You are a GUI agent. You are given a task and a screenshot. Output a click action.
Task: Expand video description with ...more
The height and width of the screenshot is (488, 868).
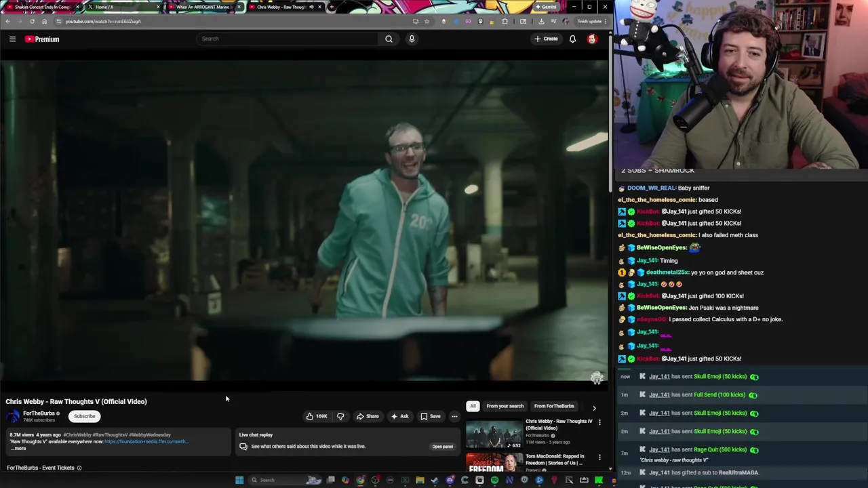pos(19,449)
